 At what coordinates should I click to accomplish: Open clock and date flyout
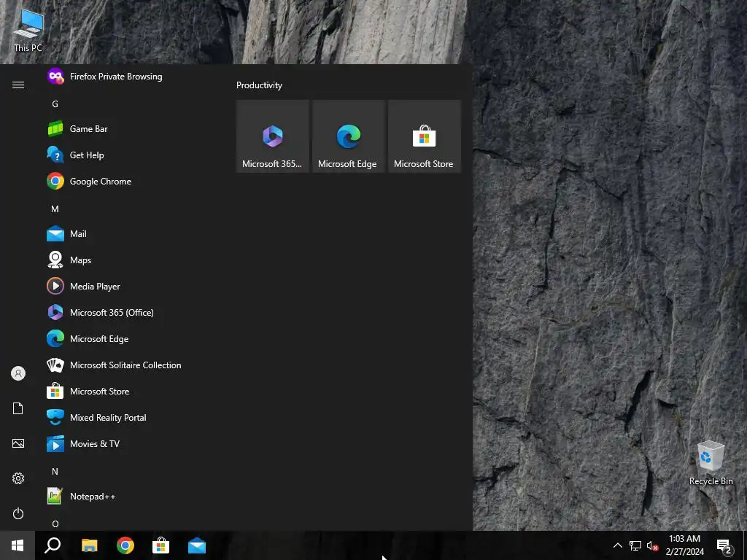point(684,545)
